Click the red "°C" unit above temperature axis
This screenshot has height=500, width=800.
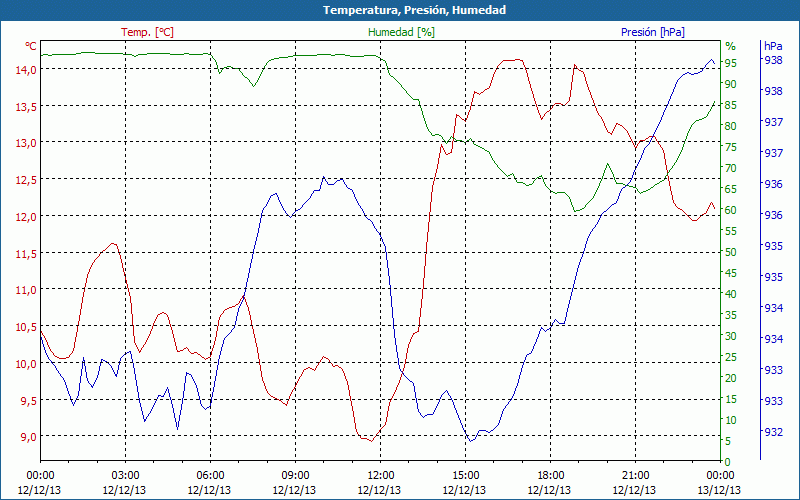[x=31, y=46]
